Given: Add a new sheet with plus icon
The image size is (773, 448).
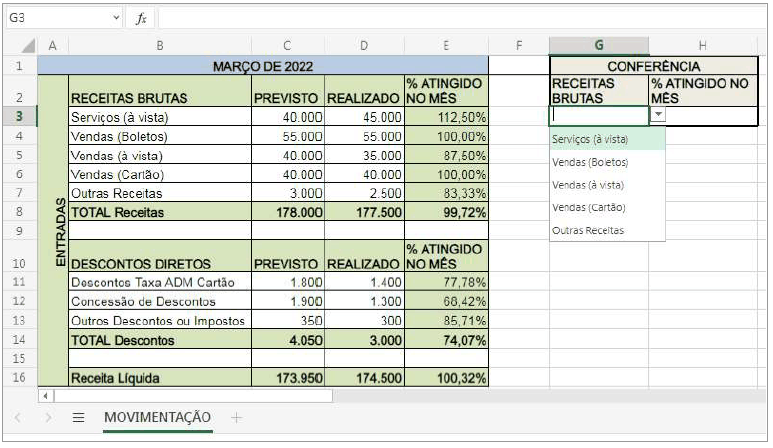Looking at the screenshot, I should coord(237,418).
